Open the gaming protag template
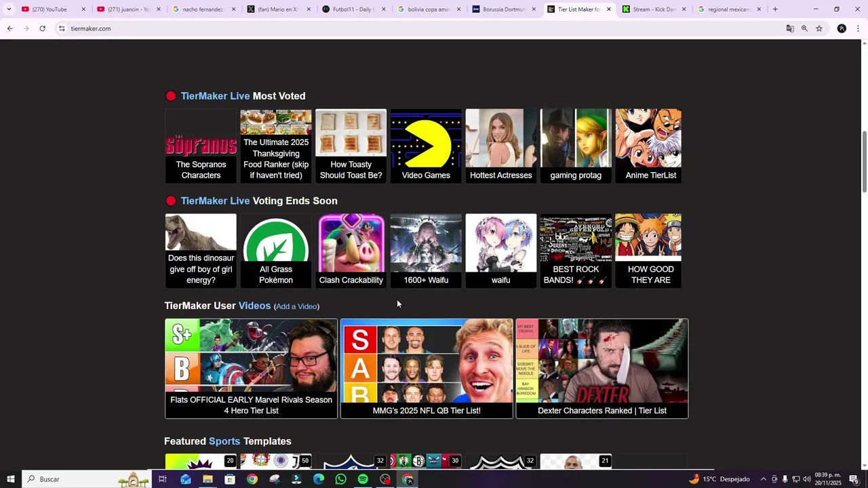 [576, 146]
